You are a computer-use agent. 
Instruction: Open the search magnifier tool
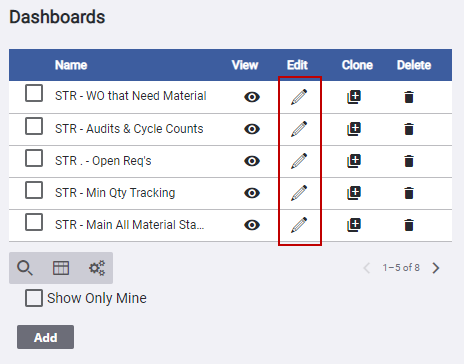tap(25, 268)
